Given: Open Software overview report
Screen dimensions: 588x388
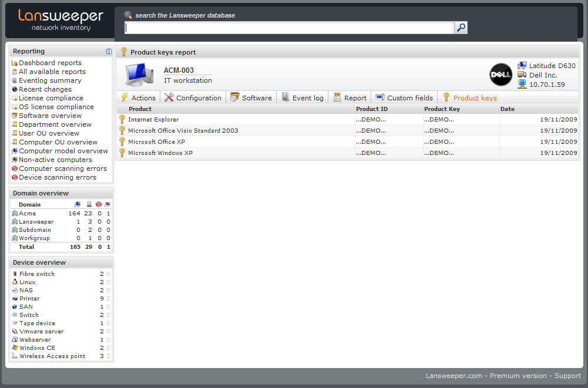Looking at the screenshot, I should (x=51, y=116).
